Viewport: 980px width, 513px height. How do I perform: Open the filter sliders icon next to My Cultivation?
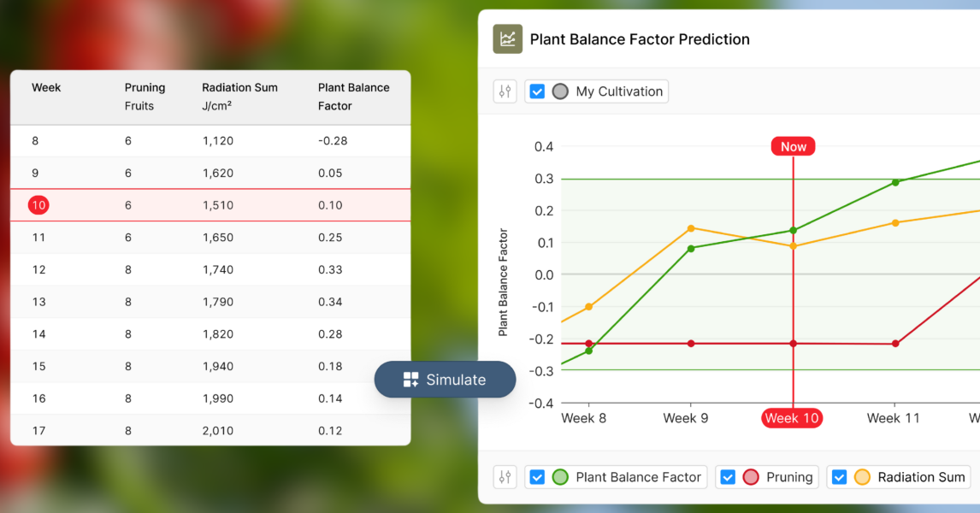coord(505,91)
